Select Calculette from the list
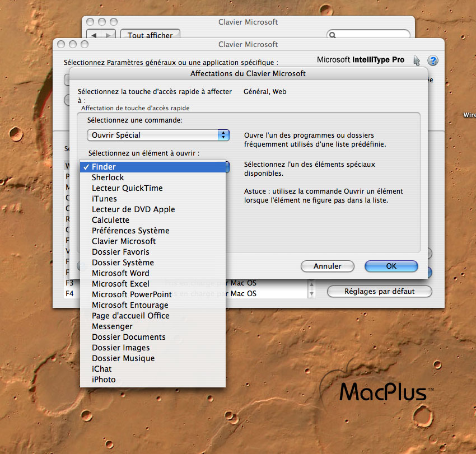This screenshot has width=476, height=454. (x=153, y=220)
